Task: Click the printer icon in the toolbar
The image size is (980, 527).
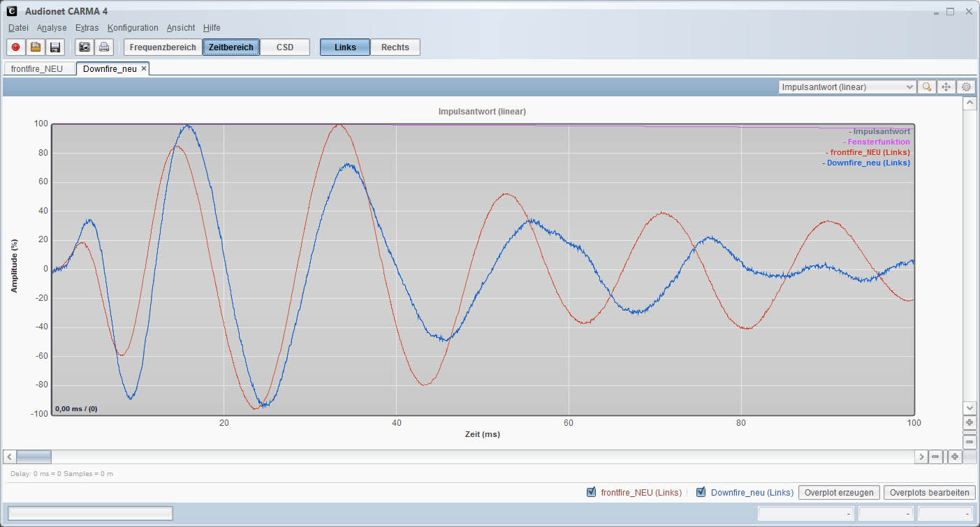Action: tap(104, 47)
